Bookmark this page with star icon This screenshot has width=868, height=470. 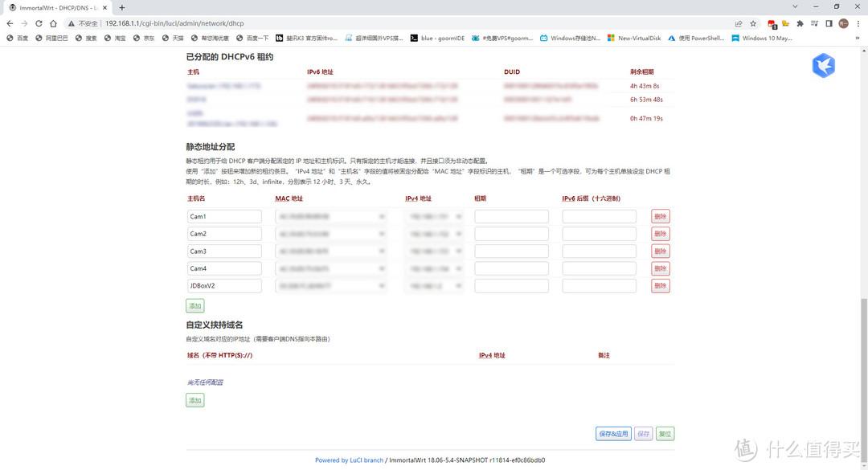(x=753, y=23)
